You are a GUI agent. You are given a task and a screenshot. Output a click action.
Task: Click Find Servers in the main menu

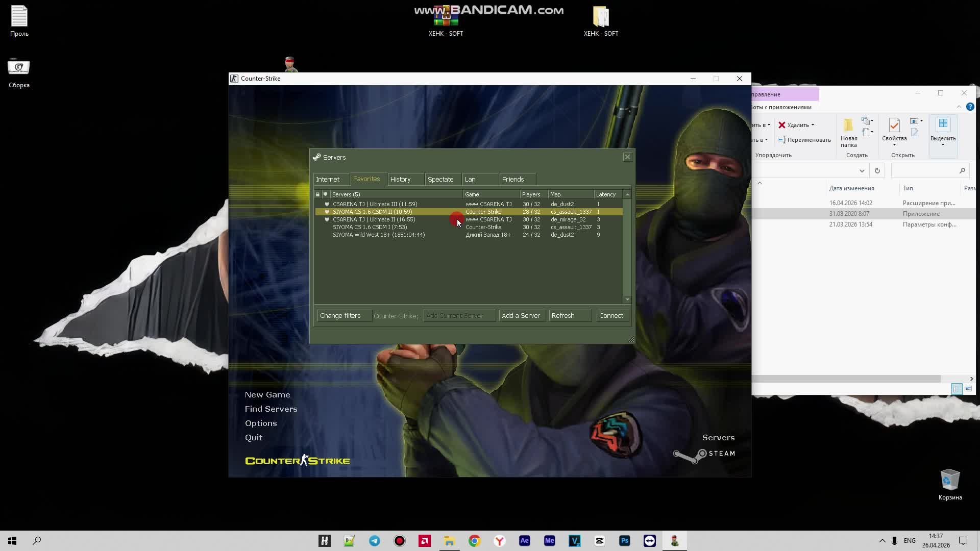pos(271,409)
